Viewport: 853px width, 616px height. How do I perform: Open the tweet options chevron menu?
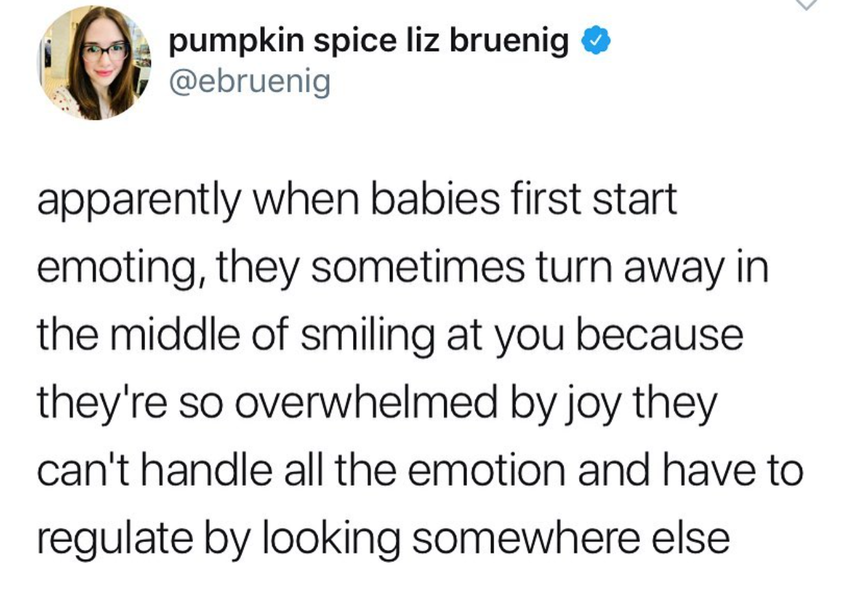[x=805, y=5]
